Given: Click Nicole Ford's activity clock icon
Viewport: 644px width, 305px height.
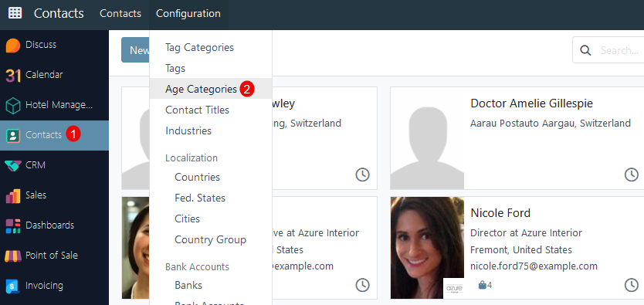Looking at the screenshot, I should [632, 284].
